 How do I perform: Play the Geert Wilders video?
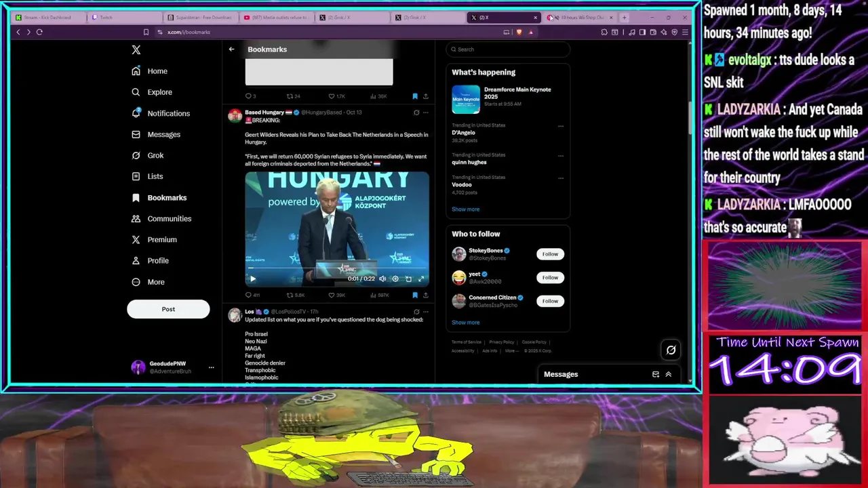point(253,279)
